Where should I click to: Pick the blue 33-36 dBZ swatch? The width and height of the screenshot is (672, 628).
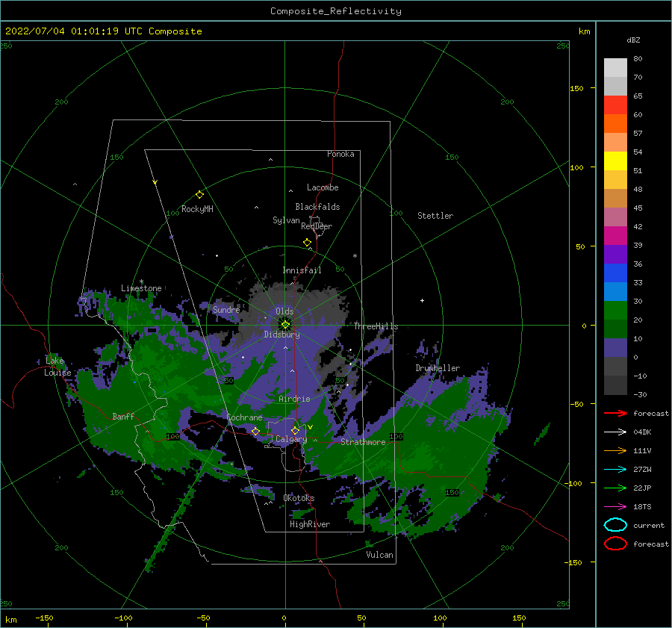(615, 273)
